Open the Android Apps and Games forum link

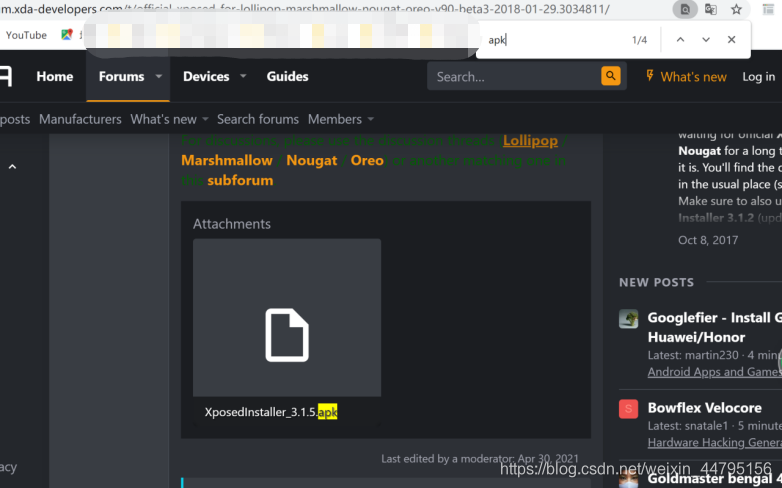(x=715, y=372)
